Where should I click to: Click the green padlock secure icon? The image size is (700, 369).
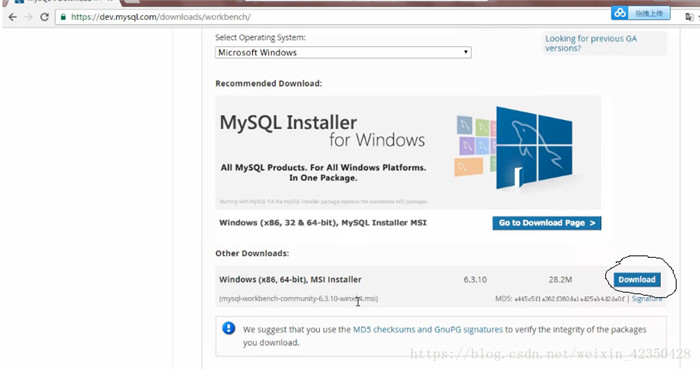tap(63, 17)
